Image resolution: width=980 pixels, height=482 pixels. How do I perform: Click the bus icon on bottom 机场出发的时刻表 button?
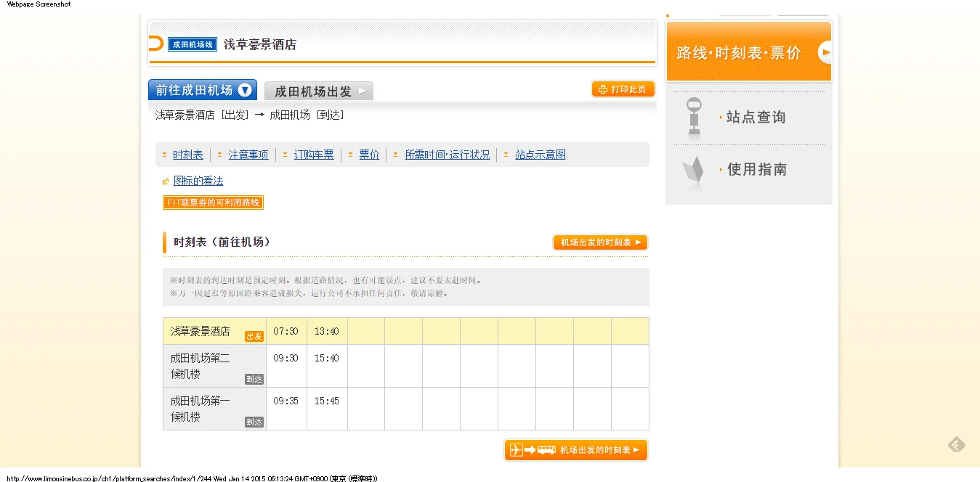(x=546, y=450)
